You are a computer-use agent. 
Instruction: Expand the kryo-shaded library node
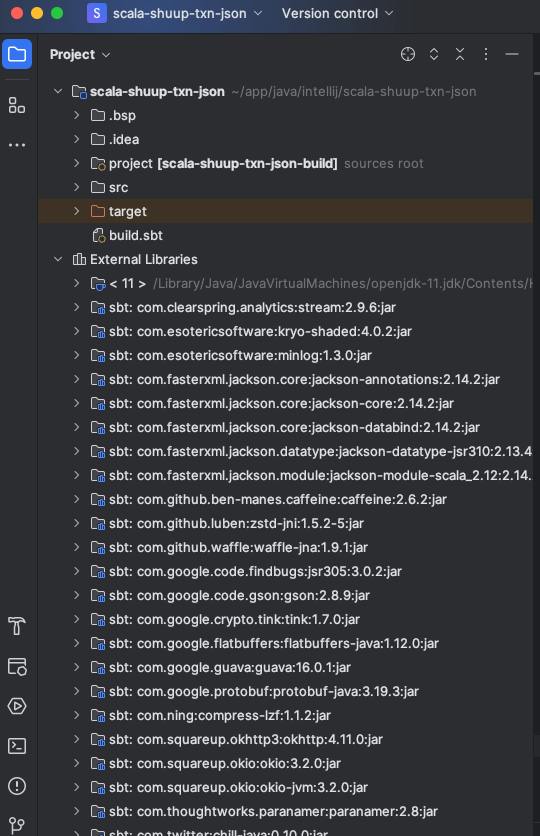pos(77,331)
